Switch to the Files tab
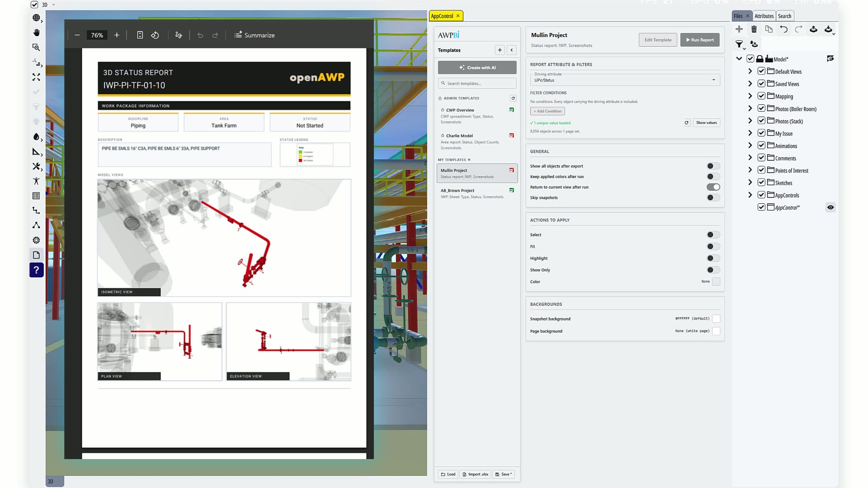Viewport: 868px width, 488px height. [738, 16]
